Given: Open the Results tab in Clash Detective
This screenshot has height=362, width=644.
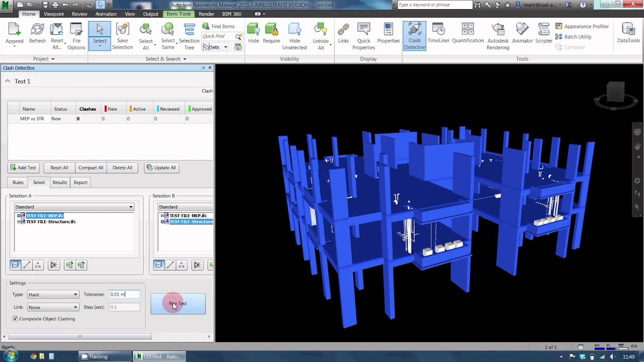Looking at the screenshot, I should tap(59, 183).
